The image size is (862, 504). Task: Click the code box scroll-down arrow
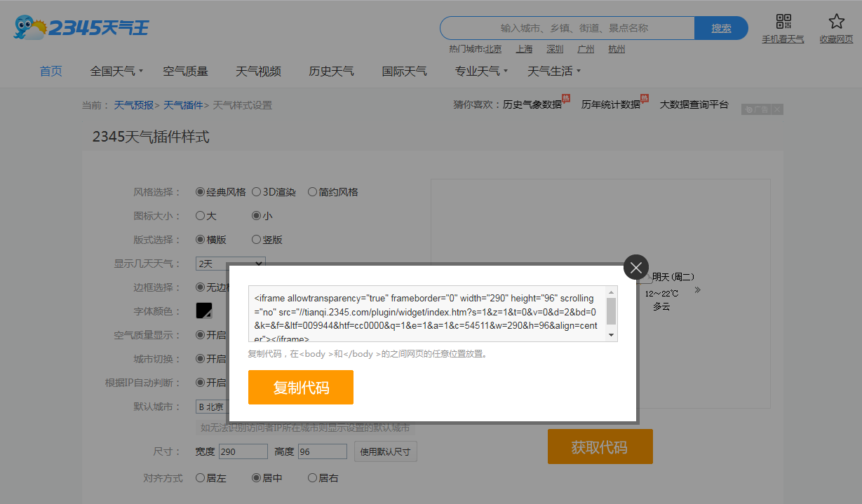click(611, 336)
